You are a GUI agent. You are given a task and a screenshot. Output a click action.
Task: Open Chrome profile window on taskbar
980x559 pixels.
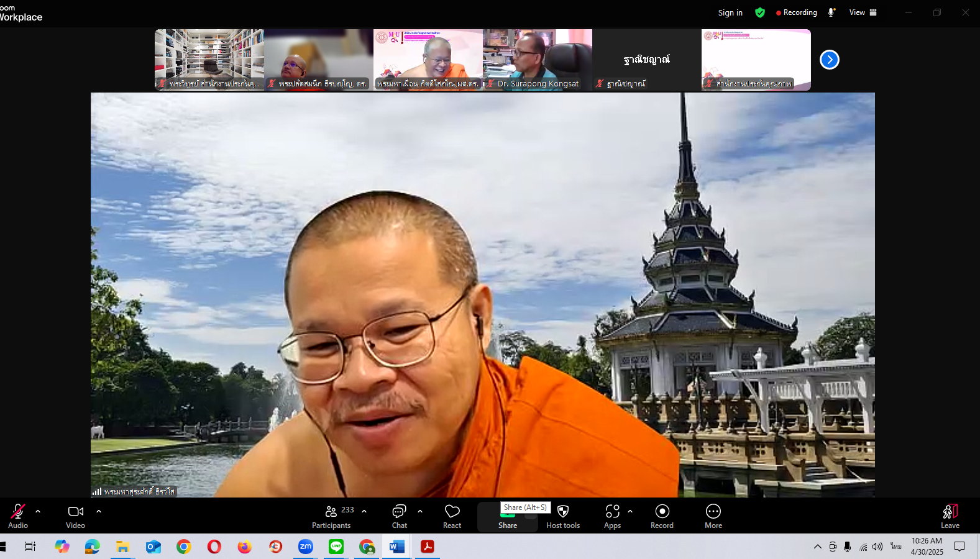[367, 547]
